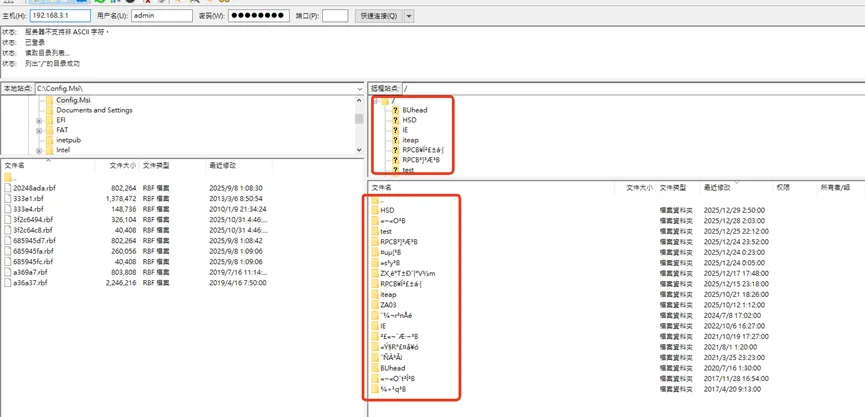This screenshot has width=865, height=417.
Task: Expand the Intel folder in local tree
Action: pyautogui.click(x=39, y=150)
